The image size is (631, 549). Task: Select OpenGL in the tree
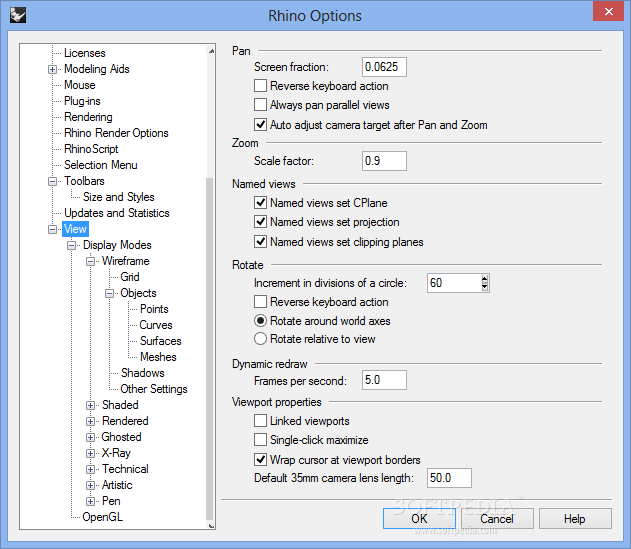click(x=102, y=517)
